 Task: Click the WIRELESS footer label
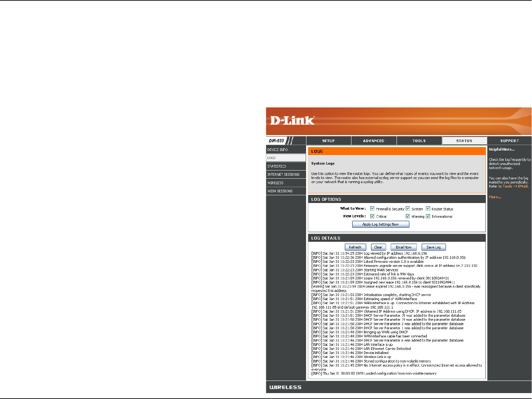285,387
